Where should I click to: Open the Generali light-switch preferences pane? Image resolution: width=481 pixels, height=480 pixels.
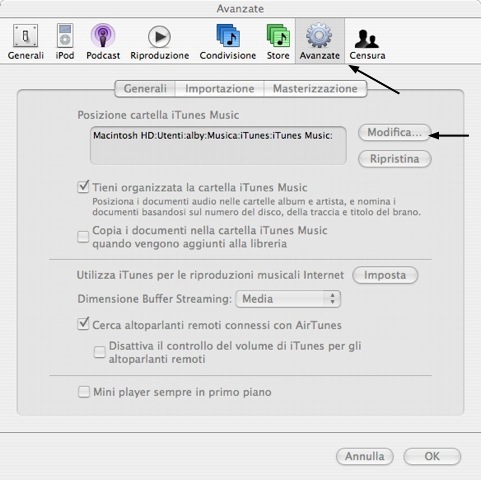[26, 41]
